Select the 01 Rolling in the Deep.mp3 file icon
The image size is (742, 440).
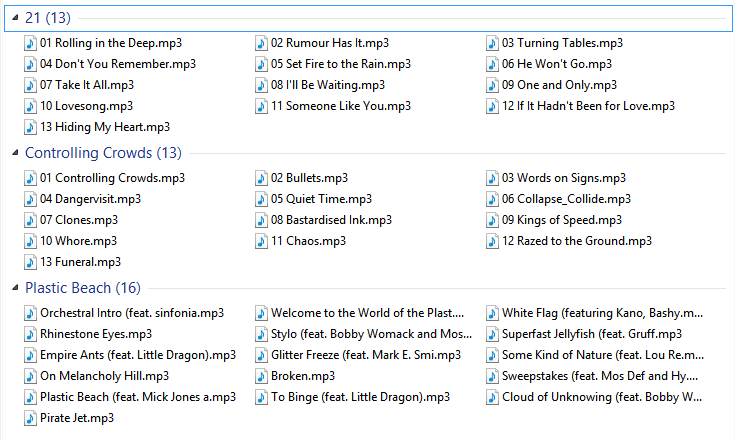30,43
